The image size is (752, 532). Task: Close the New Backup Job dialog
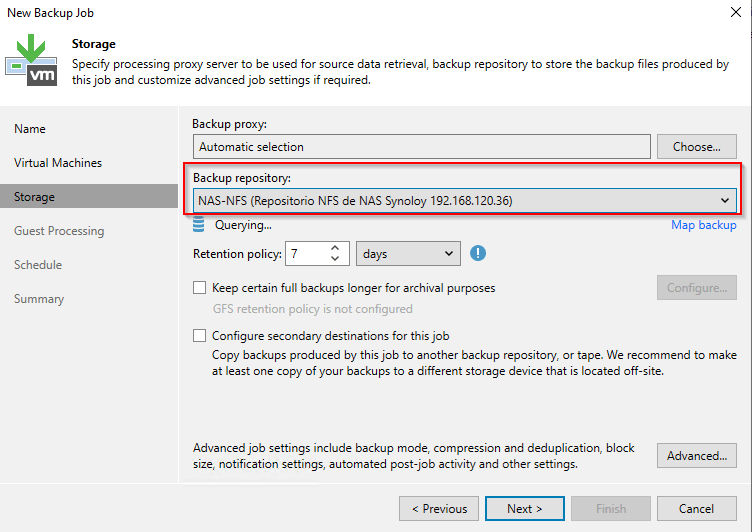point(736,13)
